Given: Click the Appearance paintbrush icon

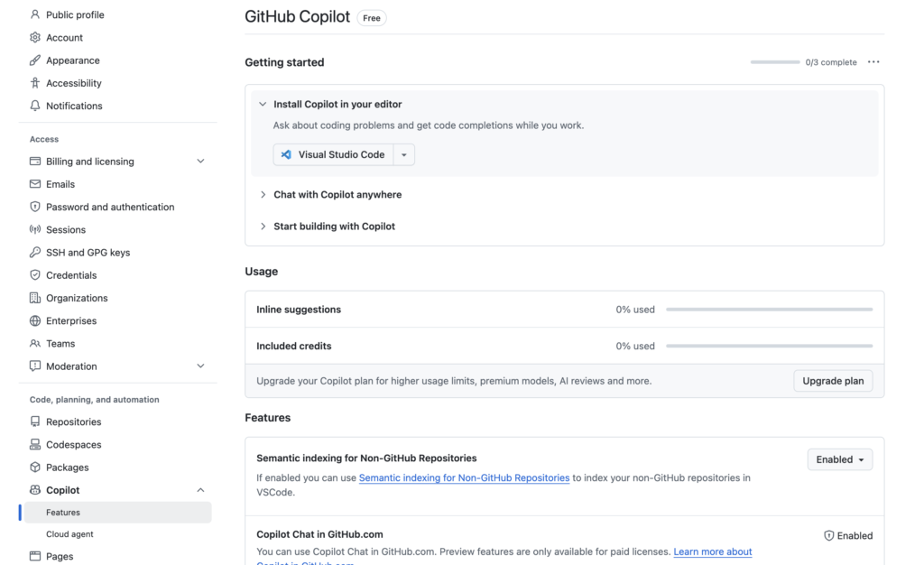Looking at the screenshot, I should (x=35, y=60).
